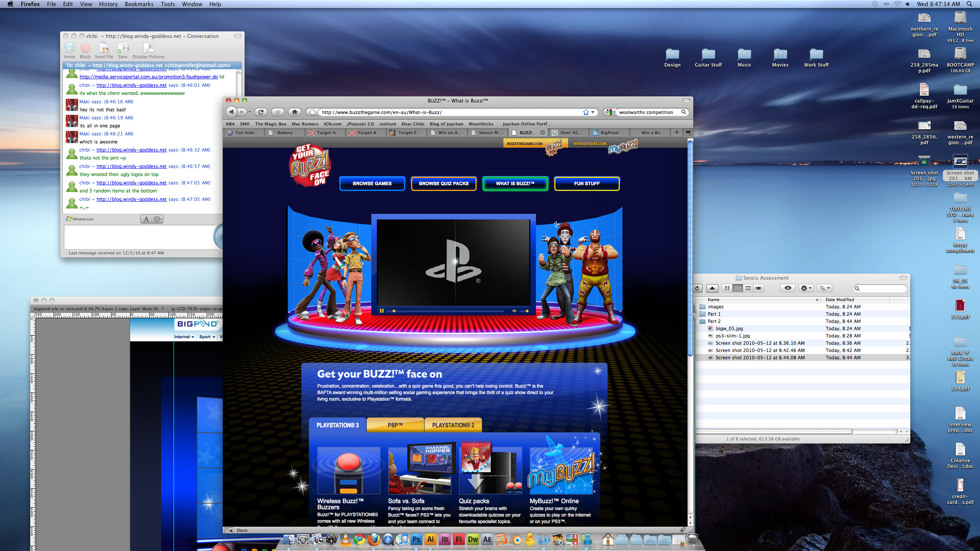The image size is (980, 551).
Task: Toggle Quick Look eye button in Finder
Action: coord(787,288)
